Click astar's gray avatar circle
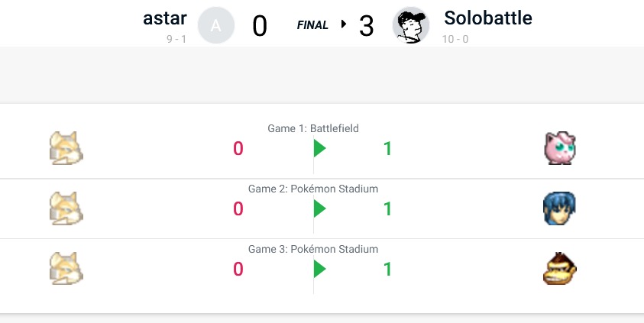This screenshot has height=323, width=644. click(216, 25)
